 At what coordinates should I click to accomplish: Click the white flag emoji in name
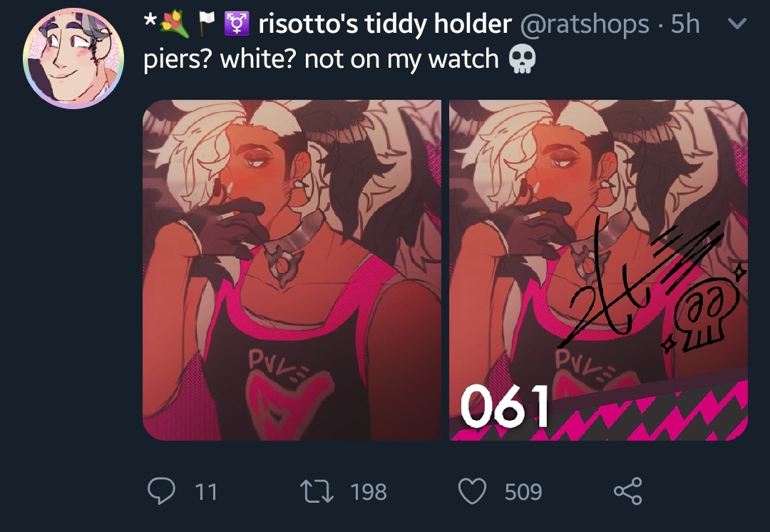(207, 24)
